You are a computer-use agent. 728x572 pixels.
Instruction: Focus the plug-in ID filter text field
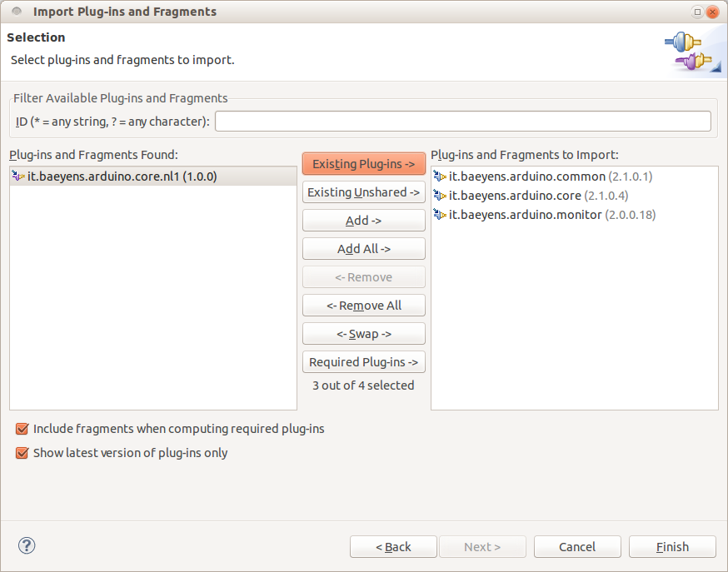click(463, 121)
